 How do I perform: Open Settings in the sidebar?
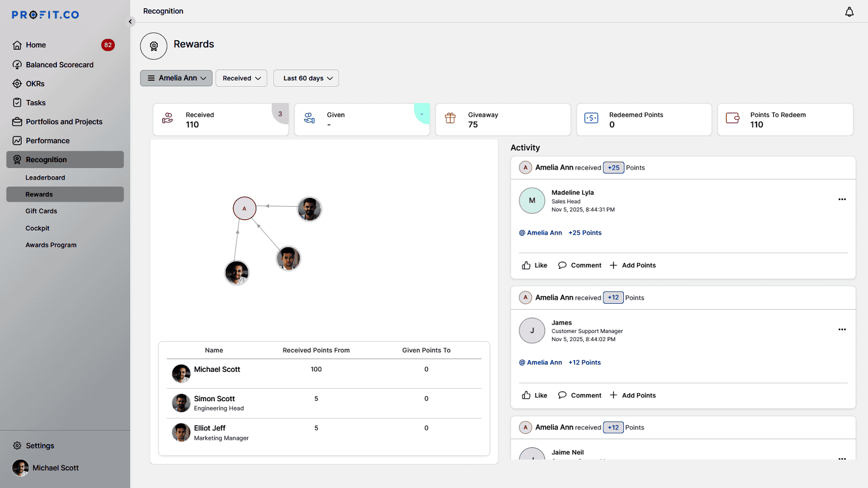[40, 446]
